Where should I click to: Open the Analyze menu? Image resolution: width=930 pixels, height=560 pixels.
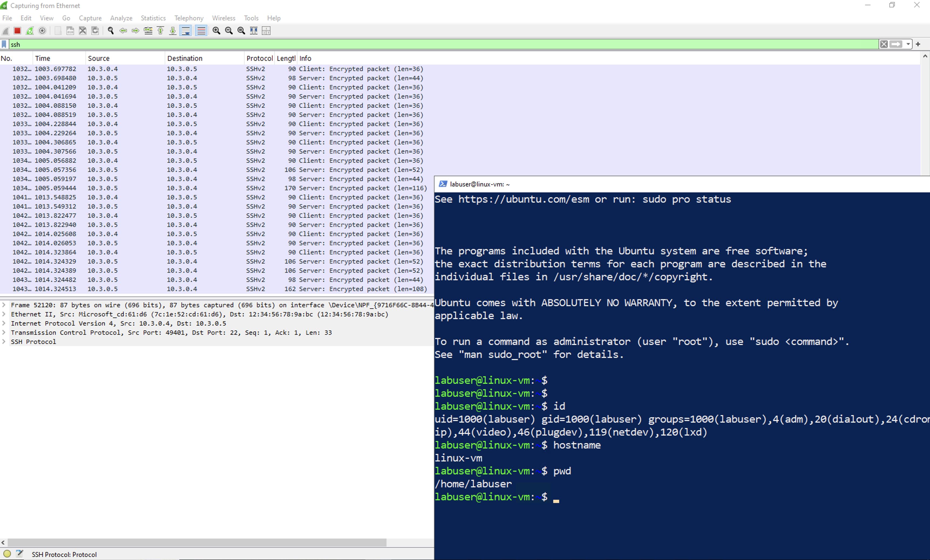point(121,18)
